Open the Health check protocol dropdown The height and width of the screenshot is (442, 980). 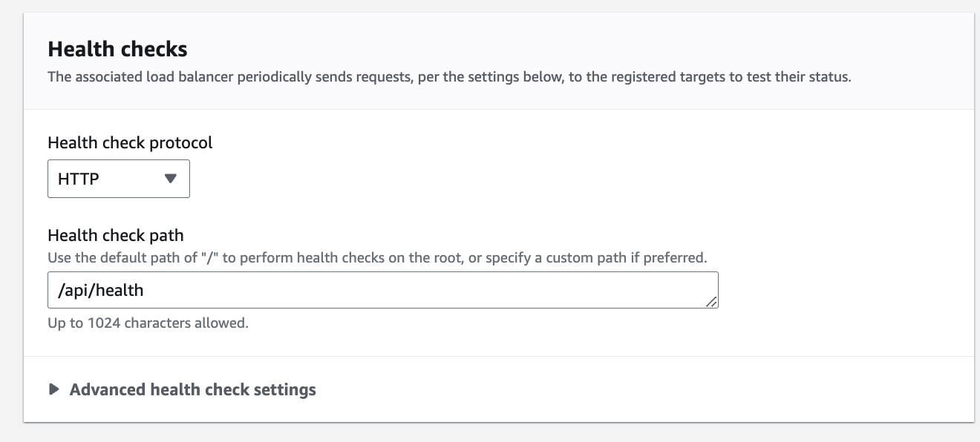[118, 179]
